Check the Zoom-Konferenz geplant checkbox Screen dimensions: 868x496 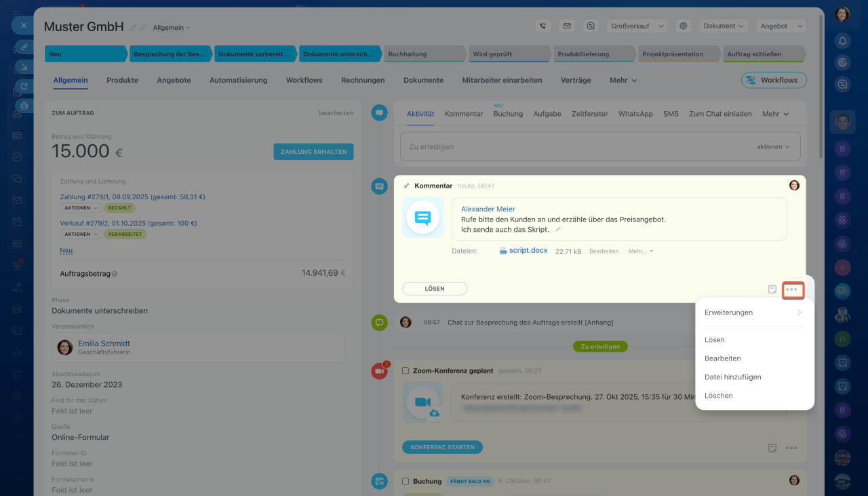pos(406,371)
